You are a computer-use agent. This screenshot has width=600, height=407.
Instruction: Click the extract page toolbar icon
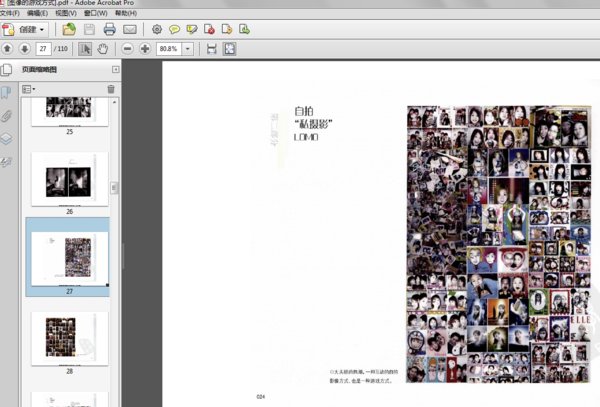[227, 29]
